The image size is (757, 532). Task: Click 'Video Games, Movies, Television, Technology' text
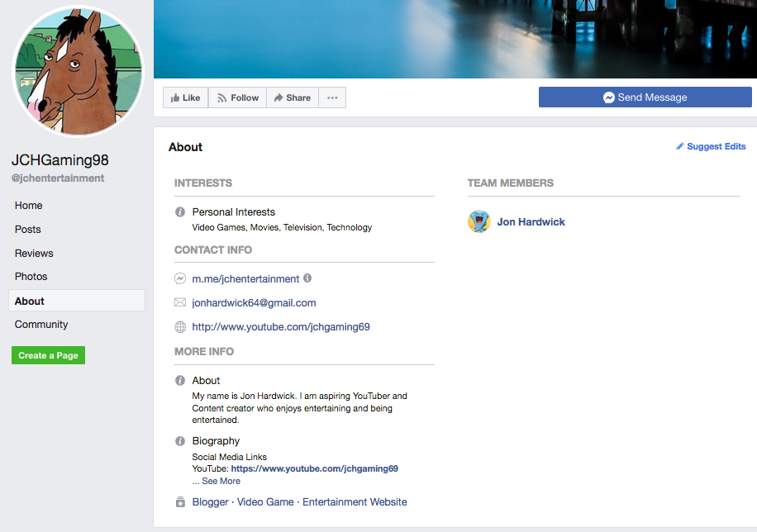(x=282, y=227)
